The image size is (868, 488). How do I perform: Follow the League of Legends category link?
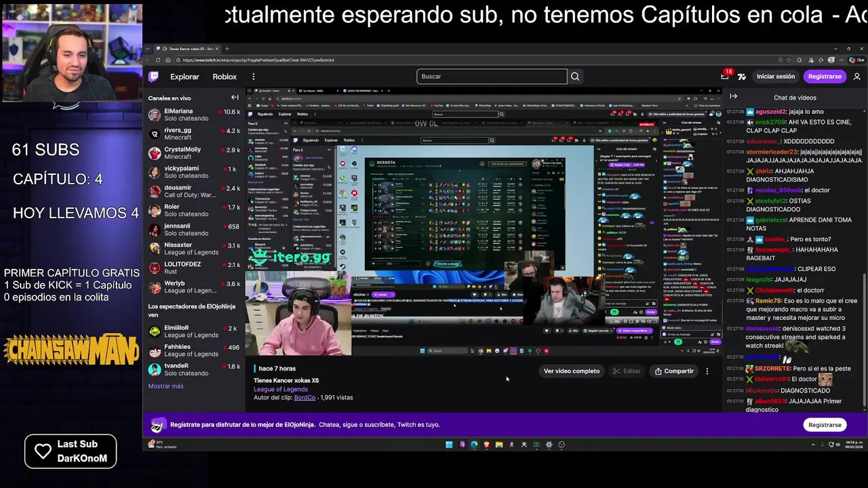point(281,389)
